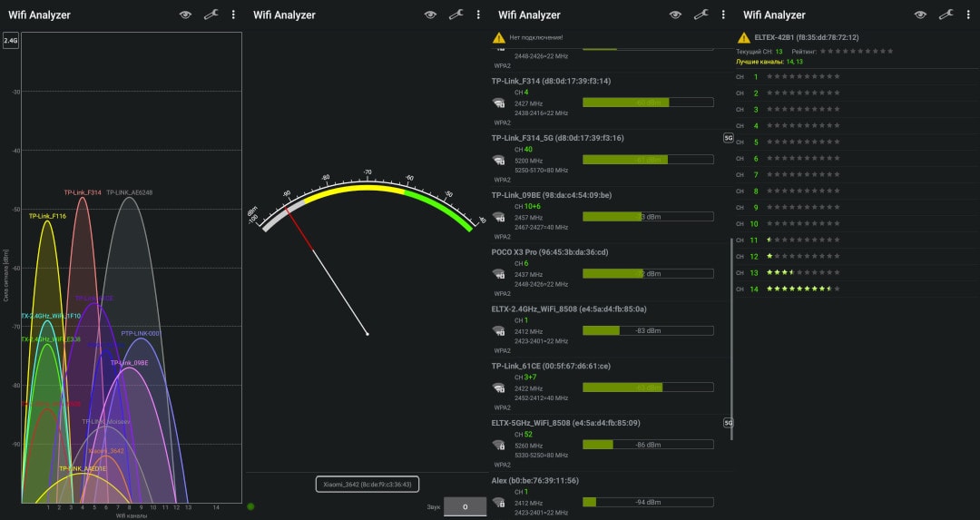Click the 5G badge on ELTX-5GHz_WiFi_8508 row
Image resolution: width=980 pixels, height=520 pixels.
pos(728,423)
